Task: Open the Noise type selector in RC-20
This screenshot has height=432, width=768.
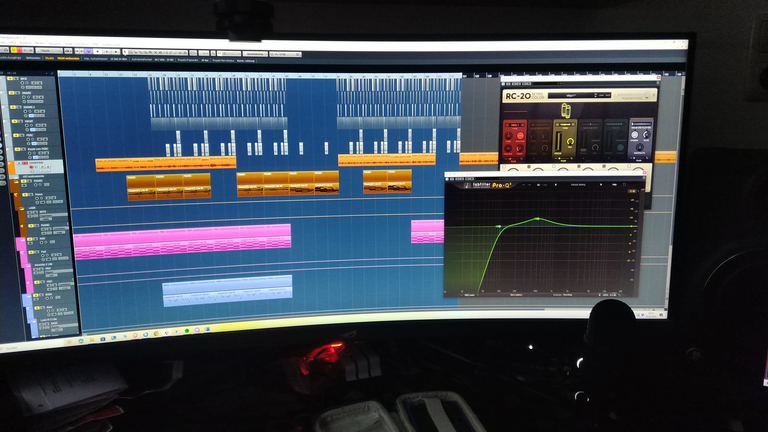Action: pyautogui.click(x=515, y=125)
